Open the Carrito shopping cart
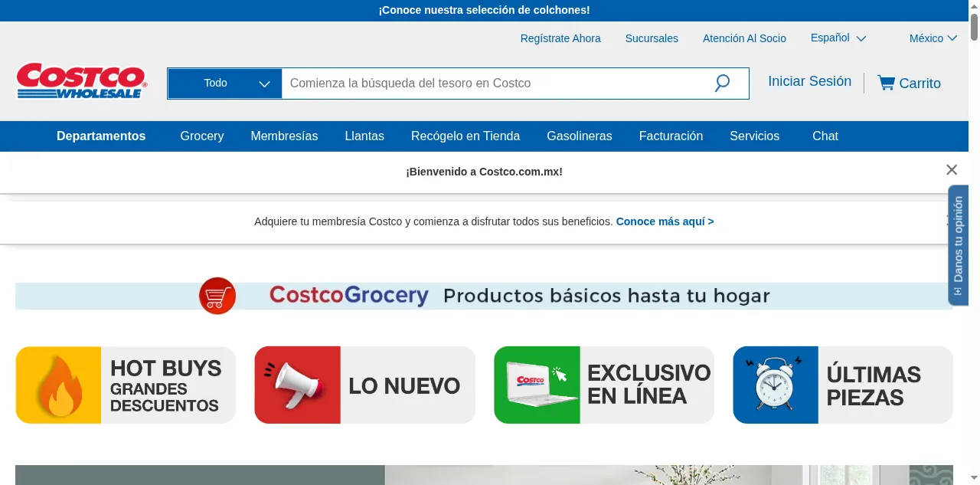Screen dimensions: 980x485 pyautogui.click(x=909, y=83)
